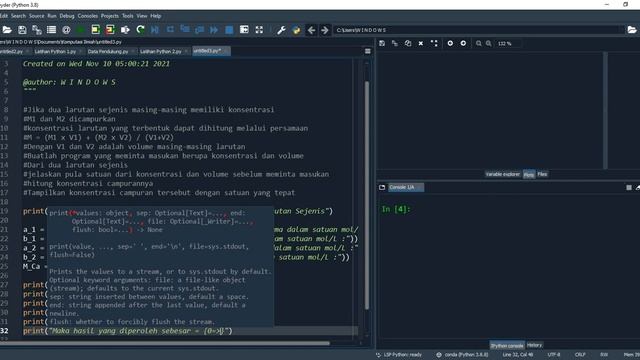This screenshot has width=640, height=360.
Task: Click the editor horizontal scrollbar
Action: tap(164, 343)
